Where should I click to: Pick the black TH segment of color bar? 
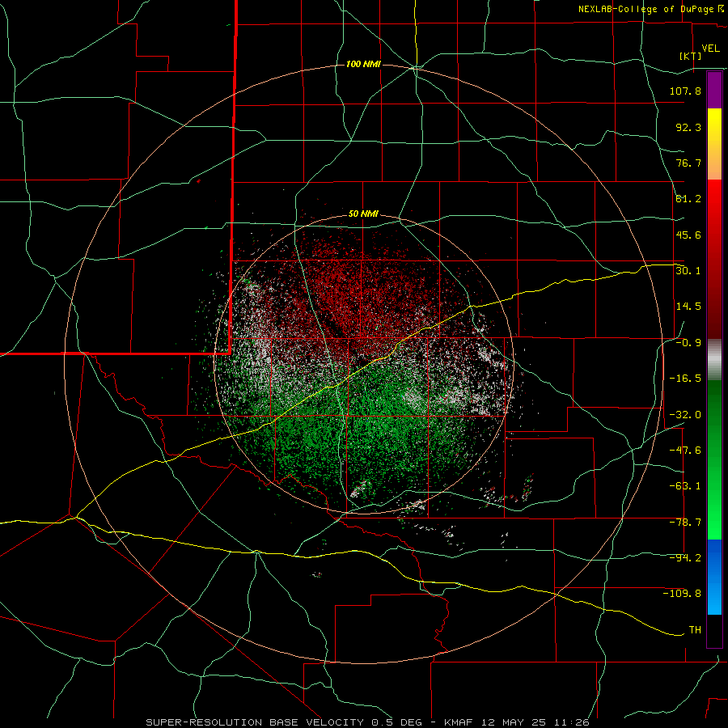714,630
